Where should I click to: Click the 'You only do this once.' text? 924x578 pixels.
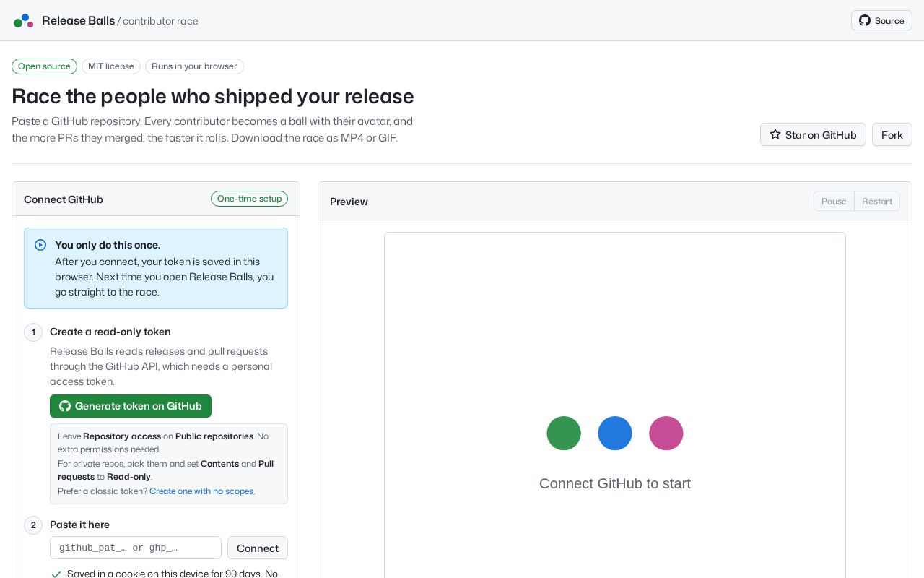coord(108,245)
